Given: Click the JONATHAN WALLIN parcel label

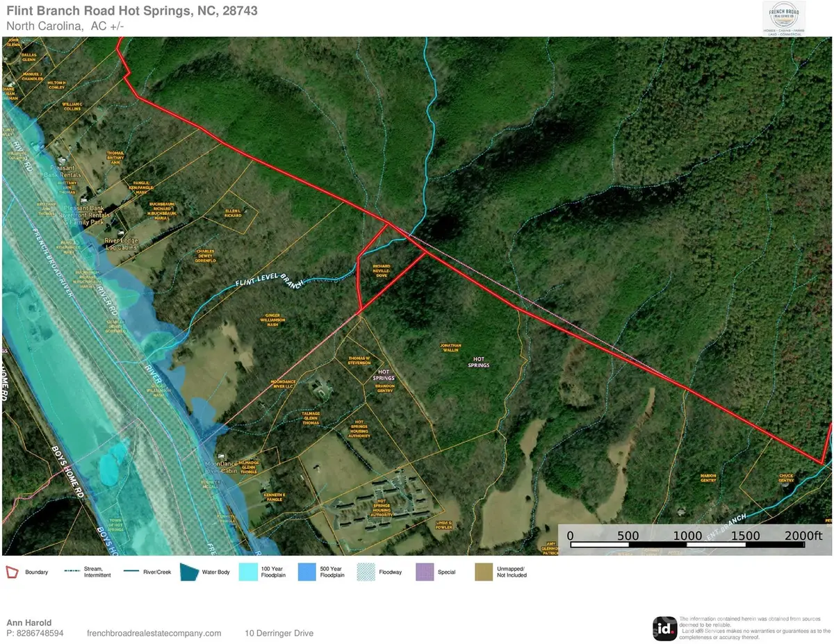Looking at the screenshot, I should point(450,347).
